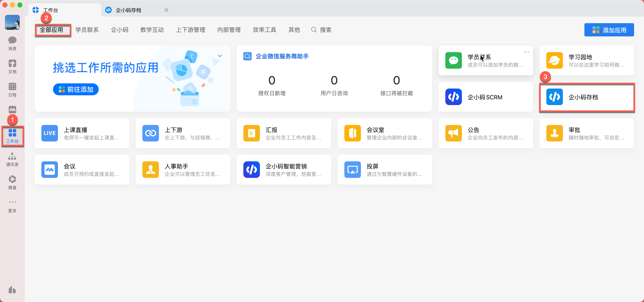Click the 学习园地 card title
This screenshot has height=302, width=644.
coord(580,57)
